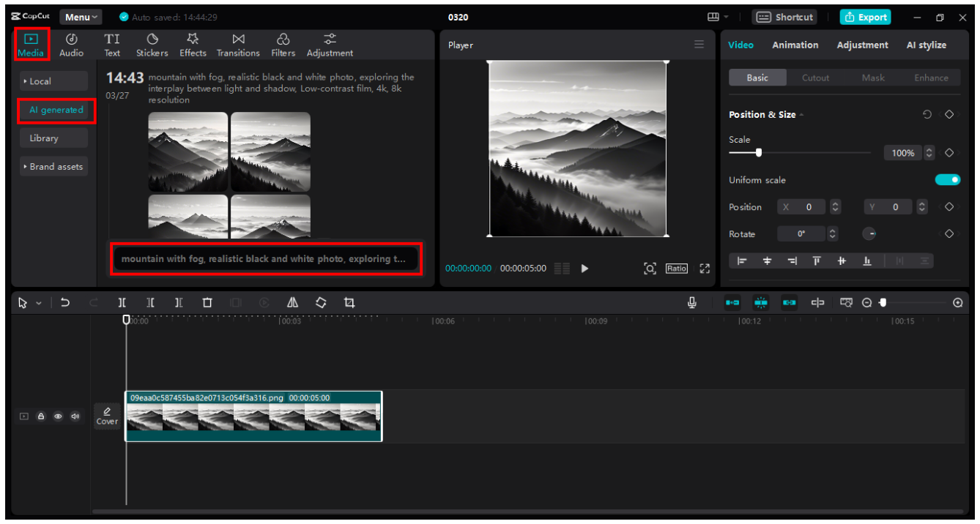
Task: Click the split-align icon beside linkage toggle
Action: (x=817, y=302)
